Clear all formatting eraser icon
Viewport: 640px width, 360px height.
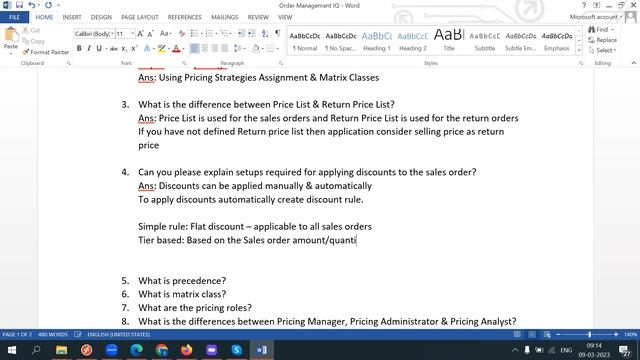tap(182, 34)
